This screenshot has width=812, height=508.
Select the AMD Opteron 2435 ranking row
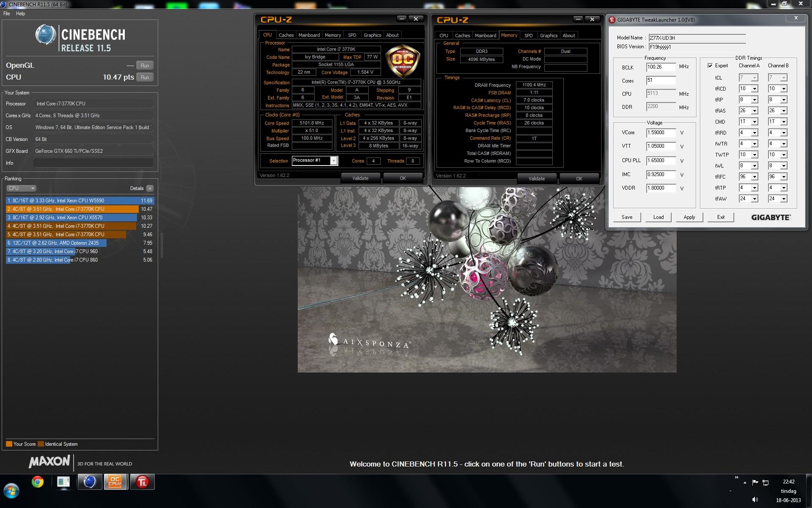point(80,243)
